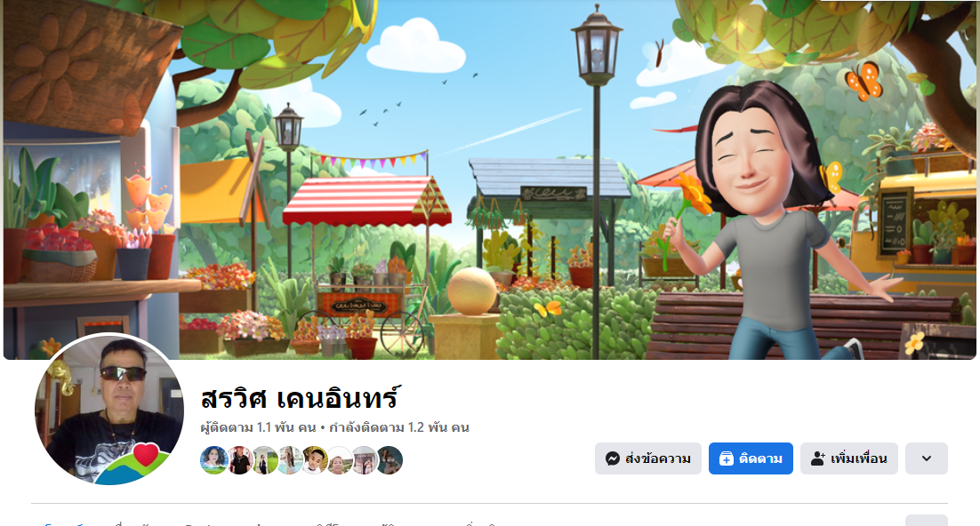Open the partially visible options button below chevron

[x=927, y=521]
